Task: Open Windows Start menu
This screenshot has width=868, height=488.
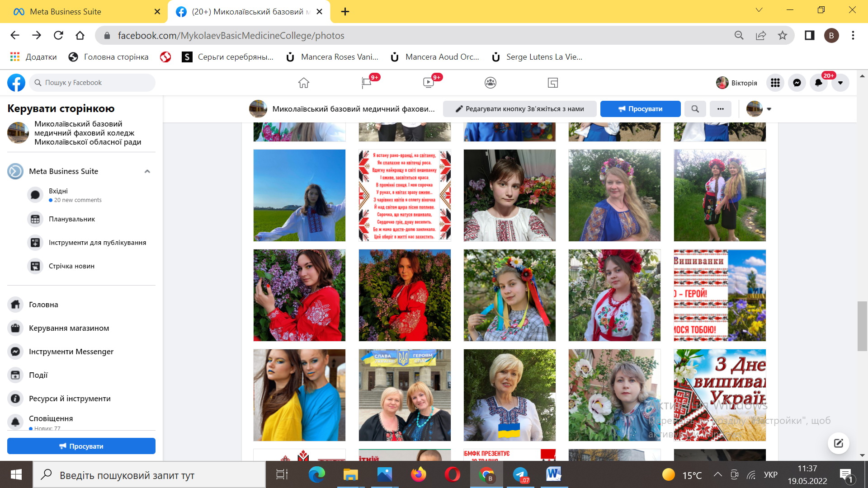Action: click(x=16, y=474)
